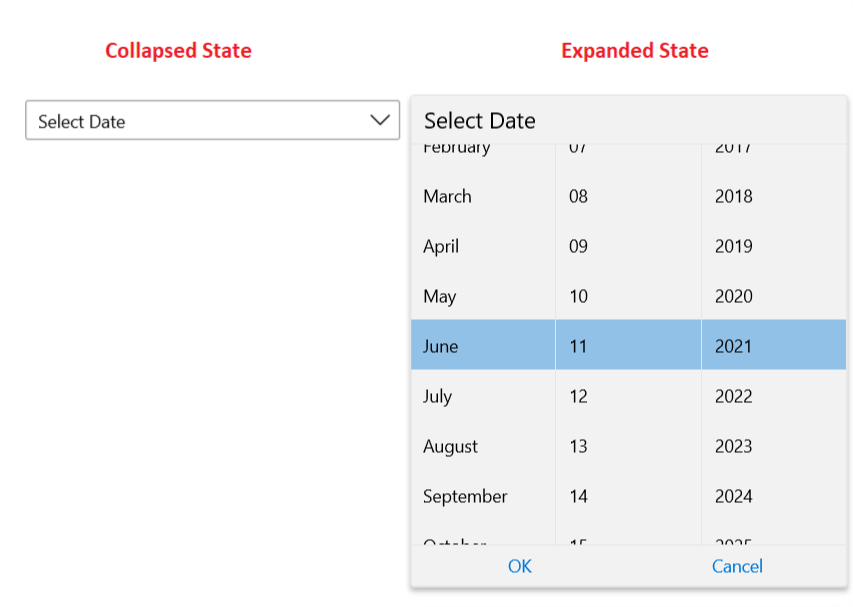Click the highlighted June 11 2021 row
Viewport: 853px width, 607px height.
627,344
